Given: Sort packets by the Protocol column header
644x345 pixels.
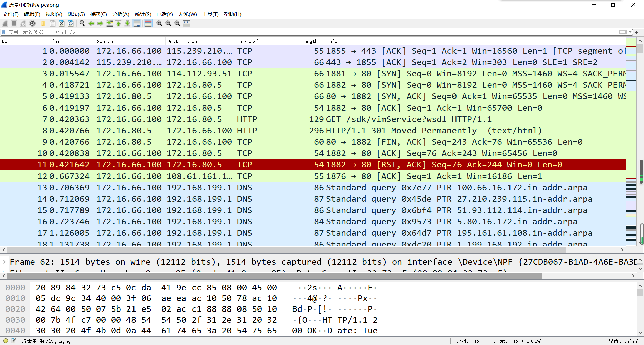Looking at the screenshot, I should pos(248,41).
